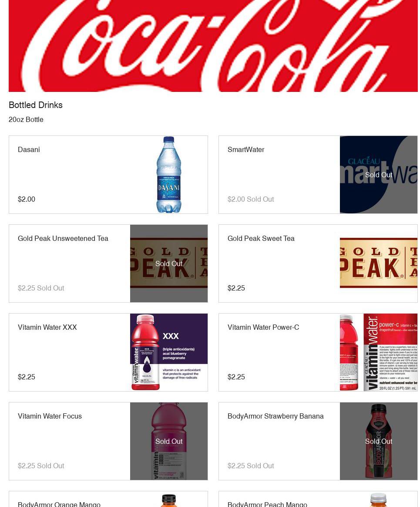Image resolution: width=420 pixels, height=507 pixels.
Task: Choose the Gold Peak Sweet Tea logo
Action: pyautogui.click(x=378, y=264)
